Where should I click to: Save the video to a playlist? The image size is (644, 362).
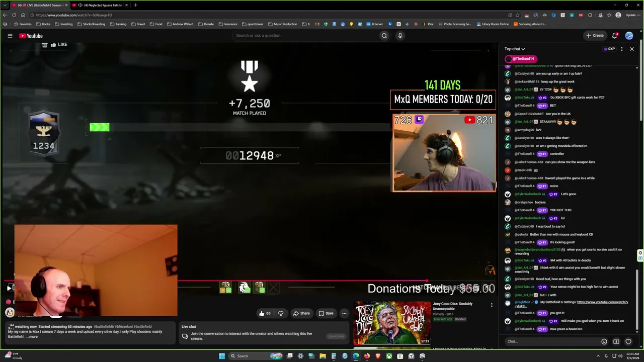pos(326,313)
